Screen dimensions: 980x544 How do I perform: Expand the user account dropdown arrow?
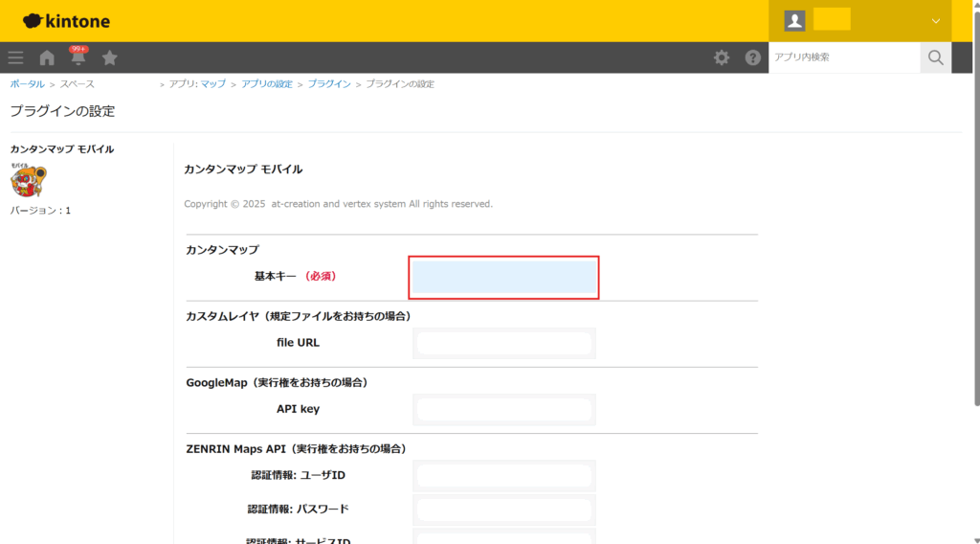pos(935,21)
